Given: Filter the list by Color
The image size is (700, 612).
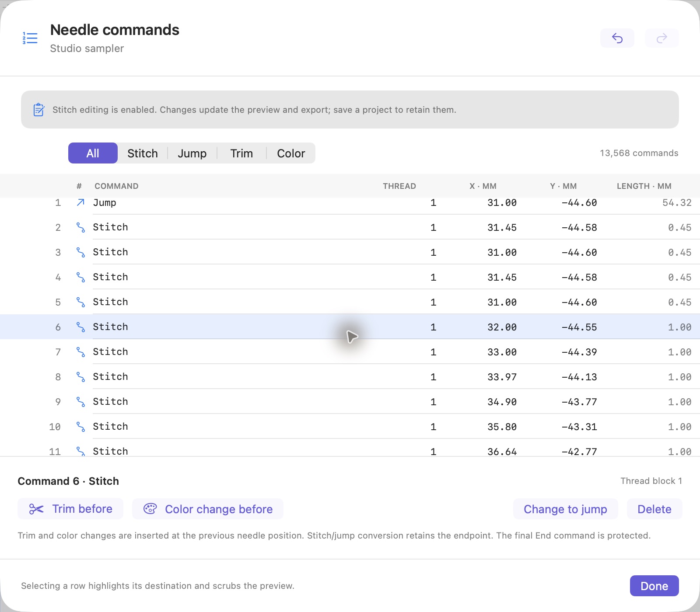Looking at the screenshot, I should coord(291,153).
